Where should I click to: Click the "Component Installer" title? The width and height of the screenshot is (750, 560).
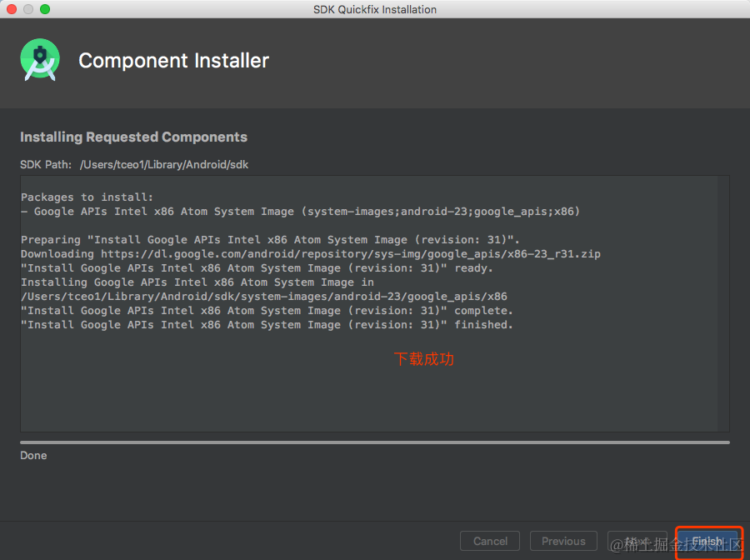pyautogui.click(x=173, y=61)
